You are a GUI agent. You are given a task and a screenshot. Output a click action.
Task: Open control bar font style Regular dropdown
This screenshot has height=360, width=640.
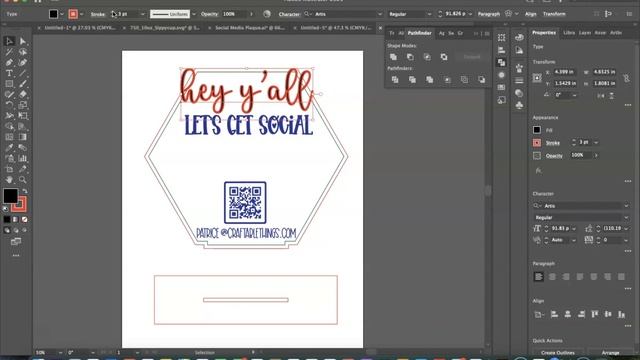click(x=429, y=14)
